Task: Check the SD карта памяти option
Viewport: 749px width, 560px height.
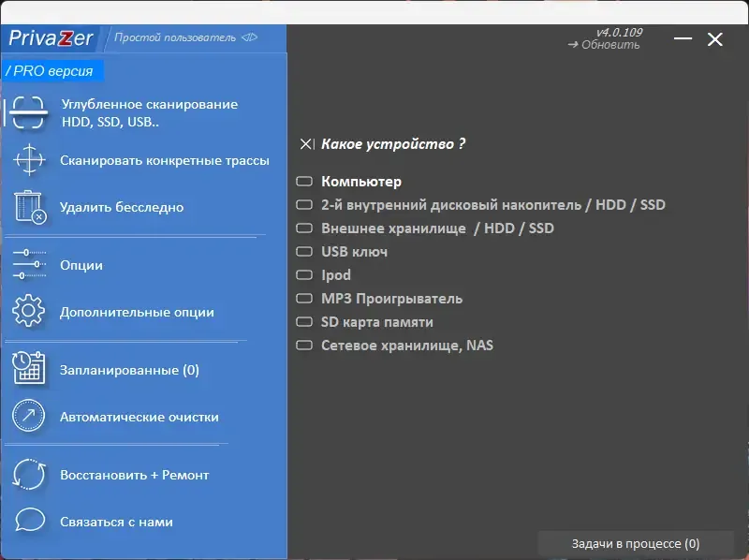Action: [304, 321]
